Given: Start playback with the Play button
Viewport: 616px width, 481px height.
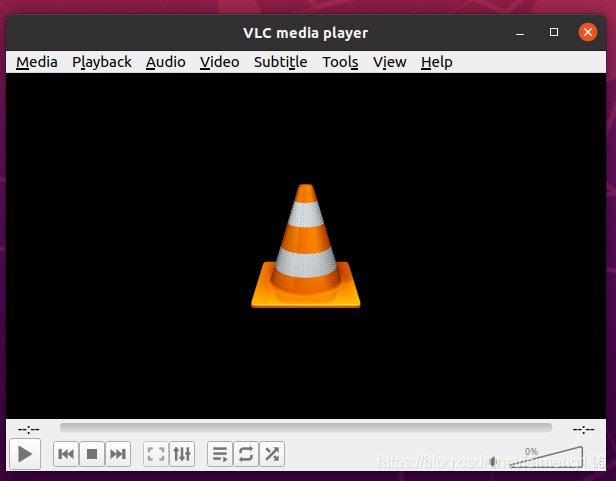Looking at the screenshot, I should (x=25, y=454).
